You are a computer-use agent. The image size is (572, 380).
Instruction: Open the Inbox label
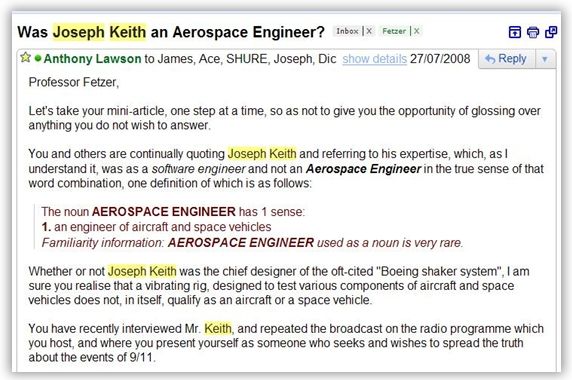(347, 31)
